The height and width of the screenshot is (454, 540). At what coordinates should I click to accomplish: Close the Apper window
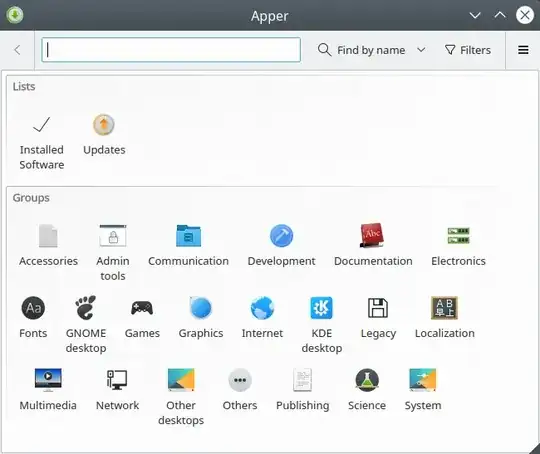[525, 15]
